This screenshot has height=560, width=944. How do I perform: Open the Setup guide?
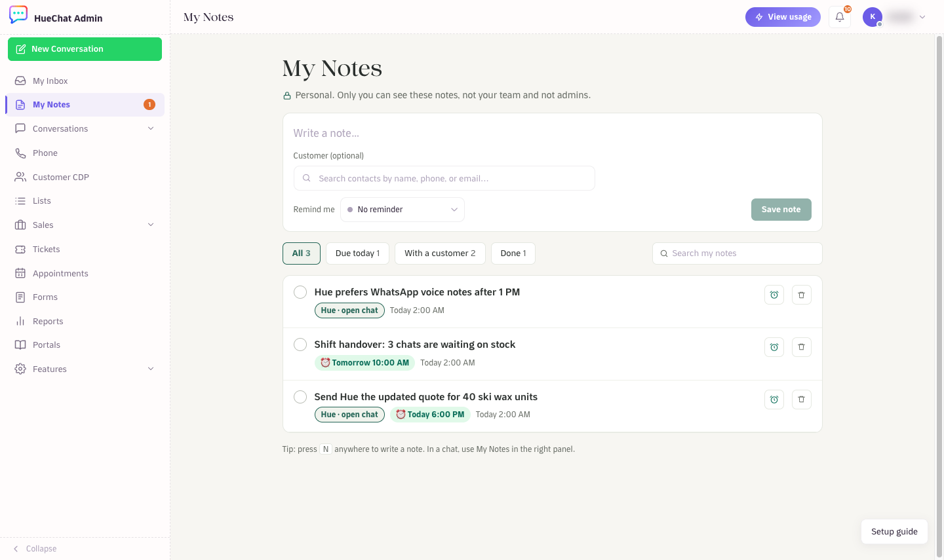pos(894,531)
